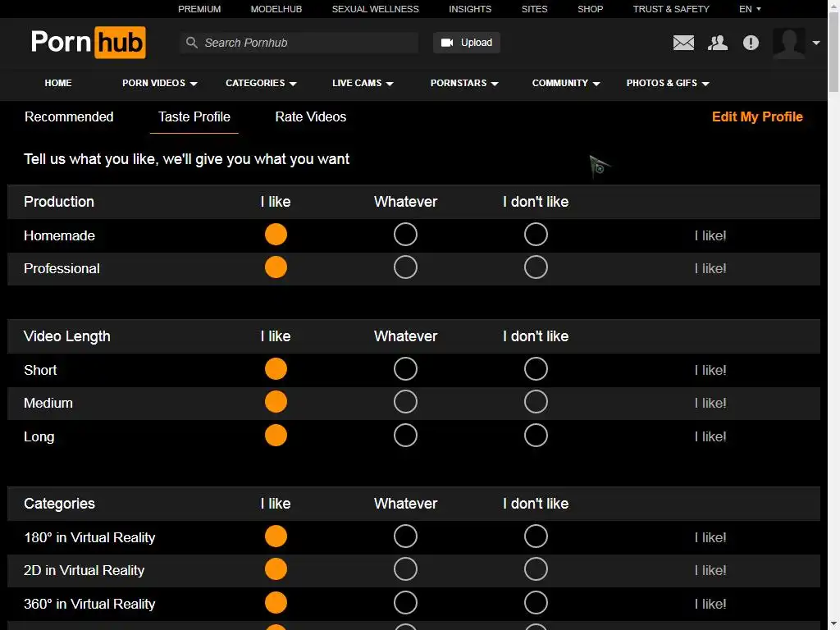Open the friends icon in header
This screenshot has height=630, width=840.
(x=717, y=43)
